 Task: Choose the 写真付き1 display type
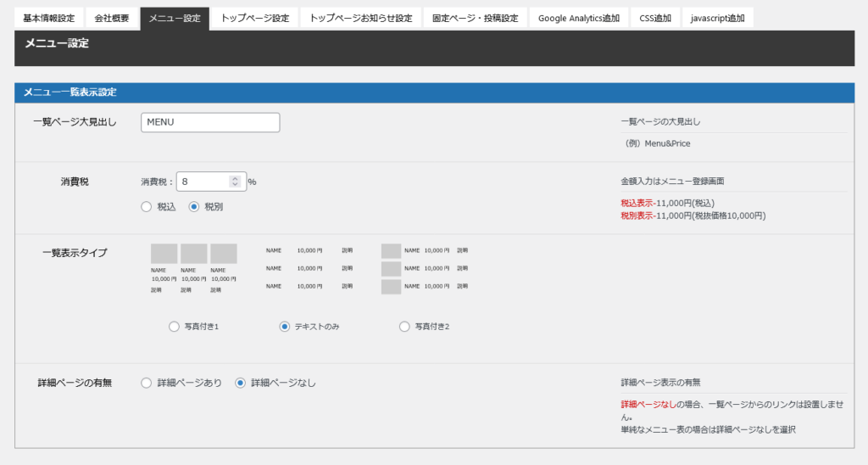tap(175, 326)
